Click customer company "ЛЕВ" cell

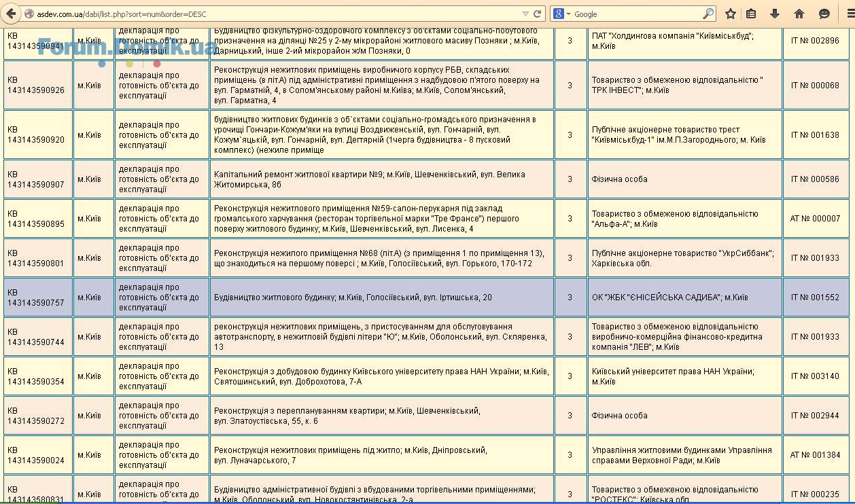pyautogui.click(x=684, y=337)
